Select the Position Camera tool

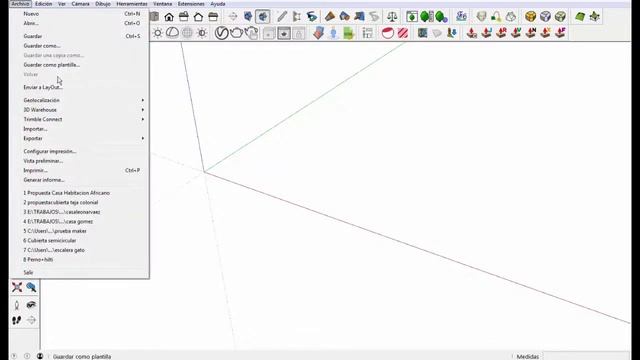[x=17, y=305]
